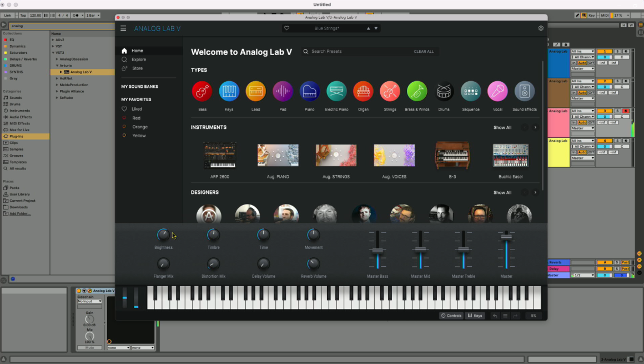The image size is (644, 364).
Task: Click the Master volume fader
Action: click(x=506, y=238)
